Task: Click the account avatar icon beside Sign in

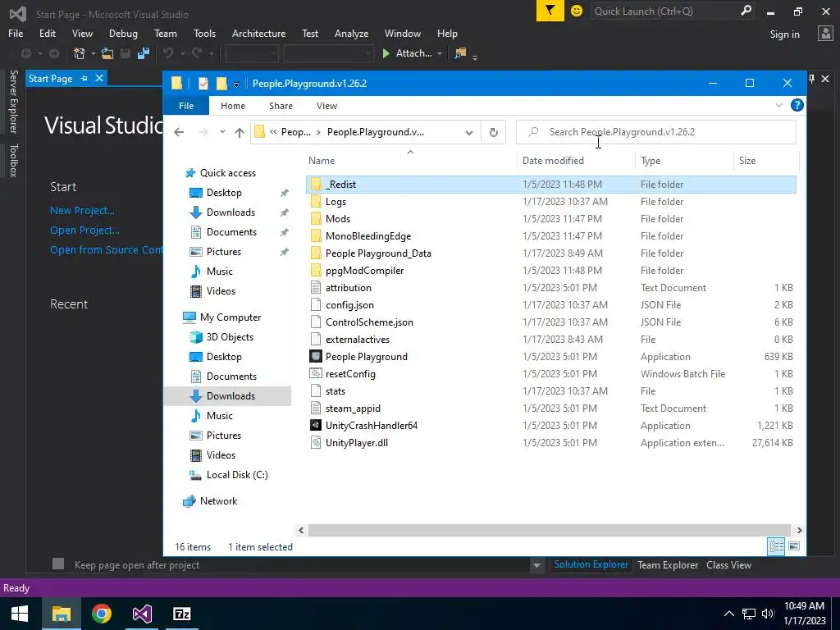Action: pyautogui.click(x=825, y=33)
